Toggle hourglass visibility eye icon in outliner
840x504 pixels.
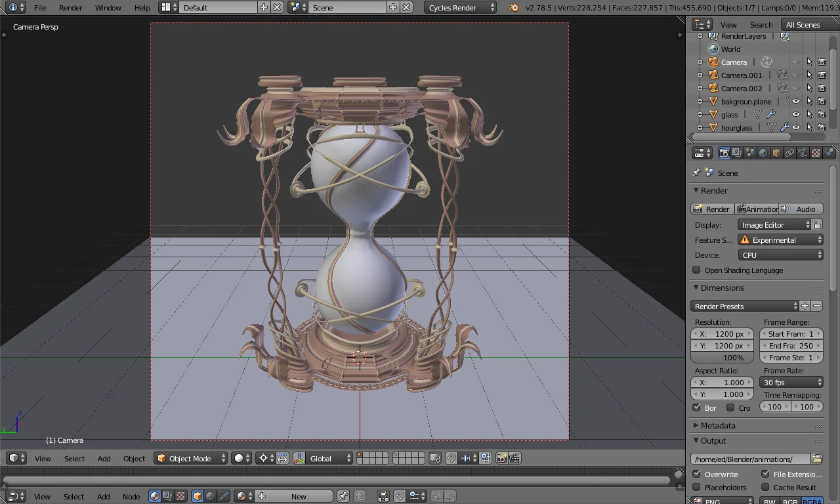tap(796, 127)
